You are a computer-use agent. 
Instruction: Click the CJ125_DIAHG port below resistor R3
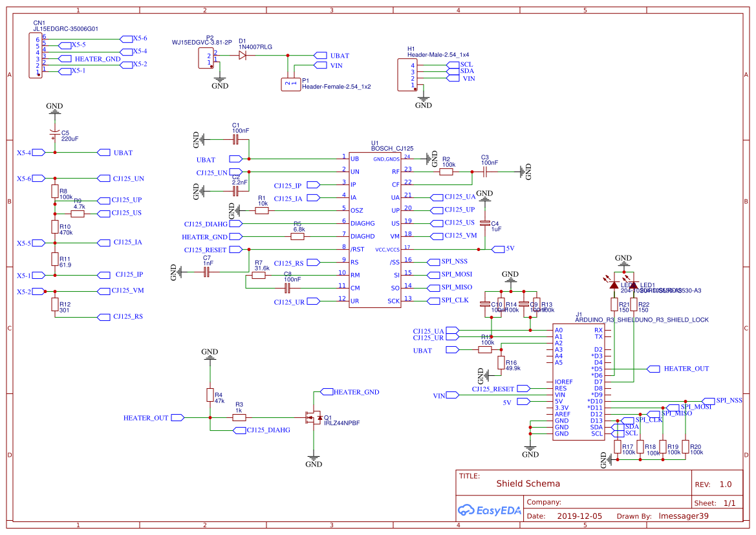(x=240, y=430)
